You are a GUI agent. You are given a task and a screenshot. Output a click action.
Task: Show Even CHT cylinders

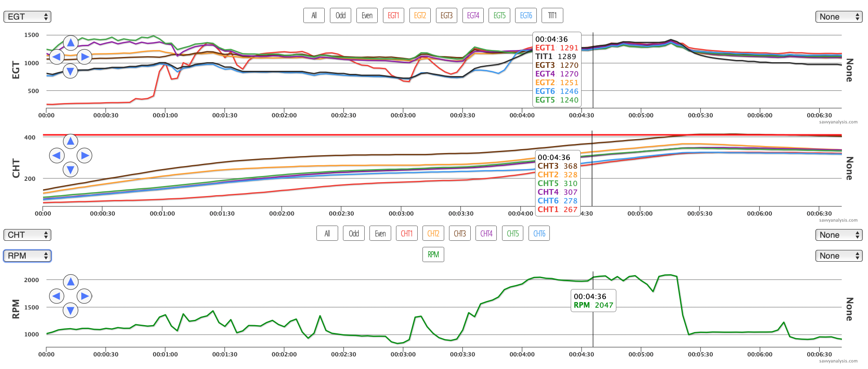380,233
